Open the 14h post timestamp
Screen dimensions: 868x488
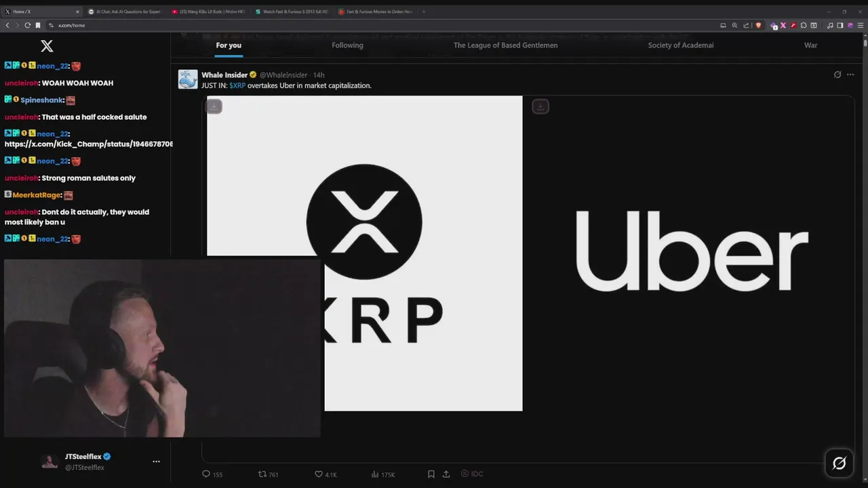point(319,75)
